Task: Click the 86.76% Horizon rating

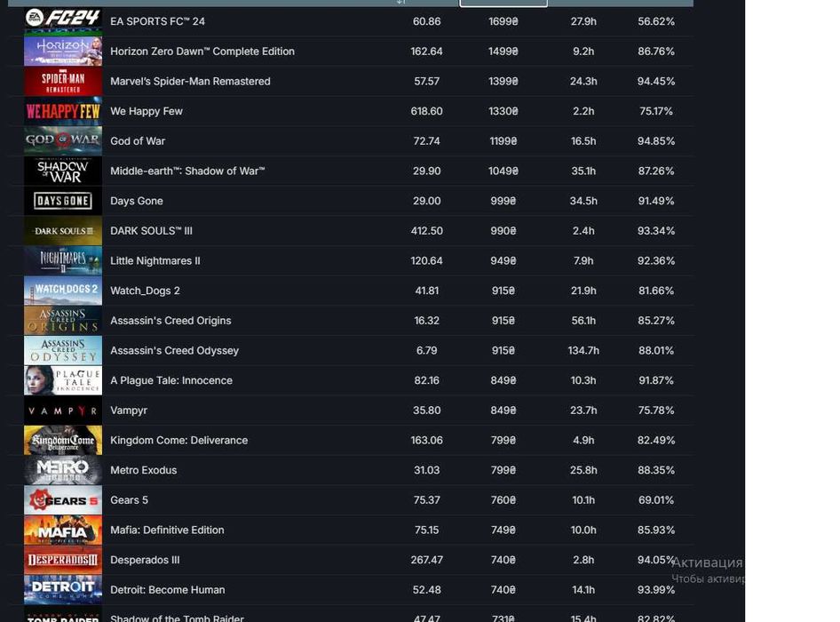Action: pos(656,52)
